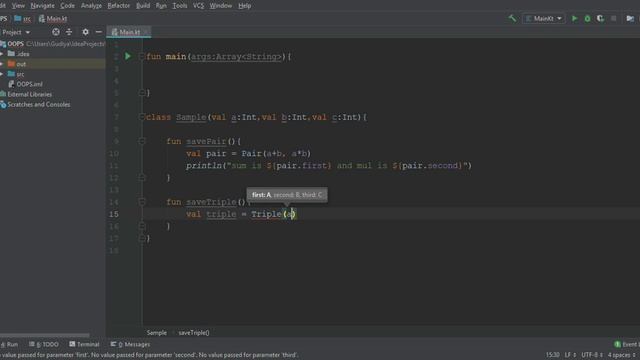Open the VCS menu
This screenshot has height=360, width=640.
click(198, 6)
